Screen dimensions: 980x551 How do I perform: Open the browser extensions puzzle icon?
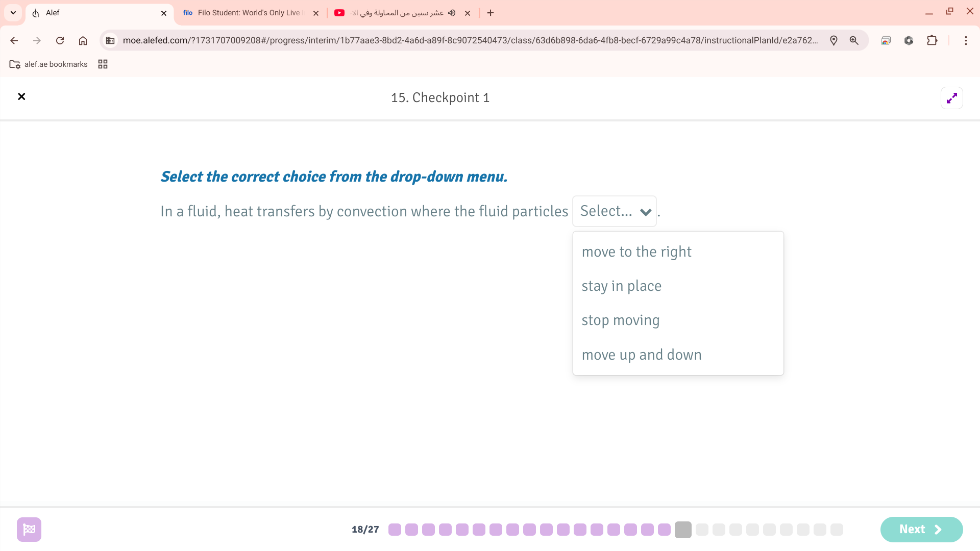point(932,41)
